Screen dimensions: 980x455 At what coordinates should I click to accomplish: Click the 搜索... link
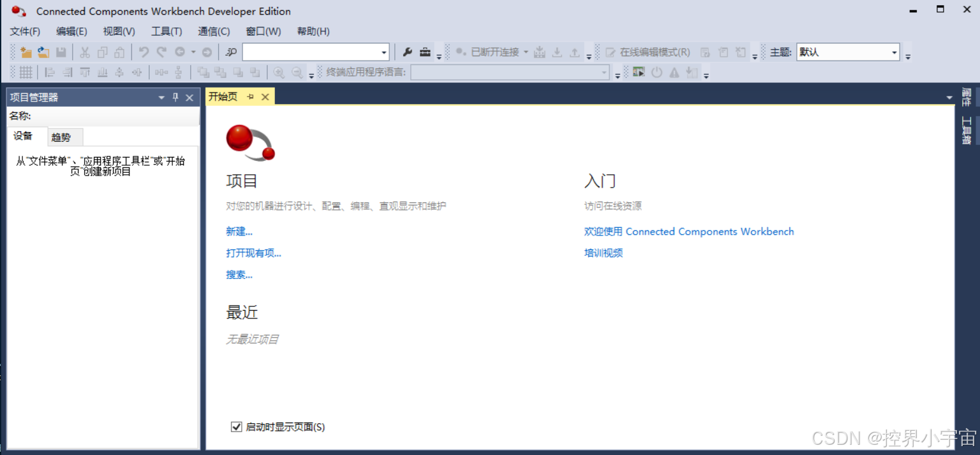[x=239, y=275]
